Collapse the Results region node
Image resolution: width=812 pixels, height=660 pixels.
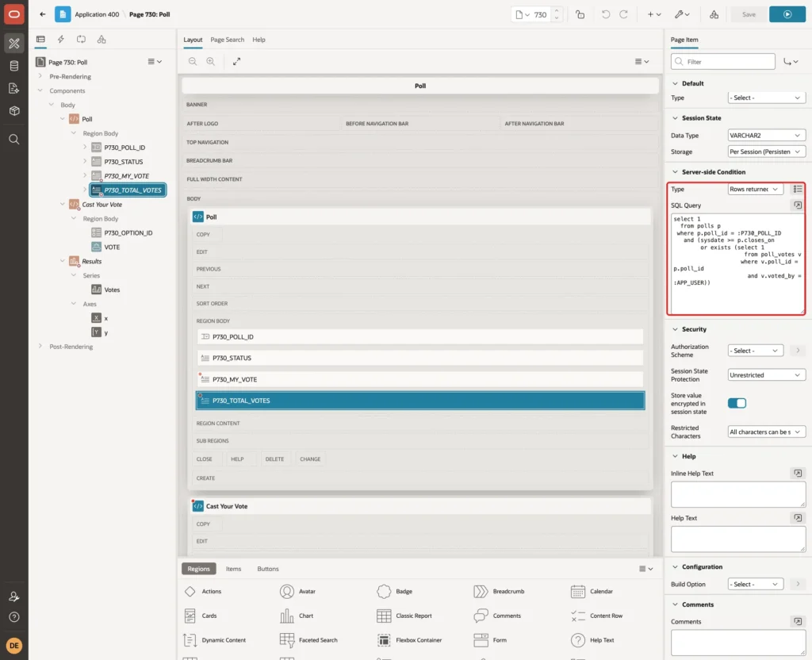[63, 261]
